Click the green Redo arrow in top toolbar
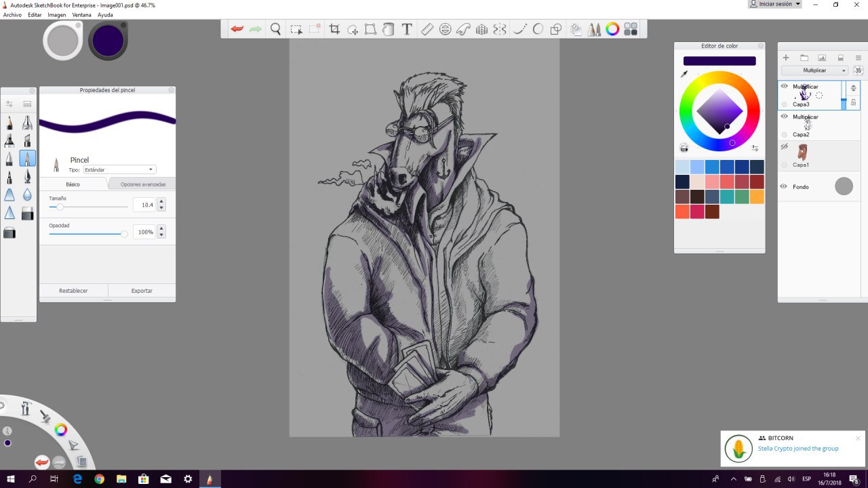This screenshot has height=488, width=868. pos(256,29)
